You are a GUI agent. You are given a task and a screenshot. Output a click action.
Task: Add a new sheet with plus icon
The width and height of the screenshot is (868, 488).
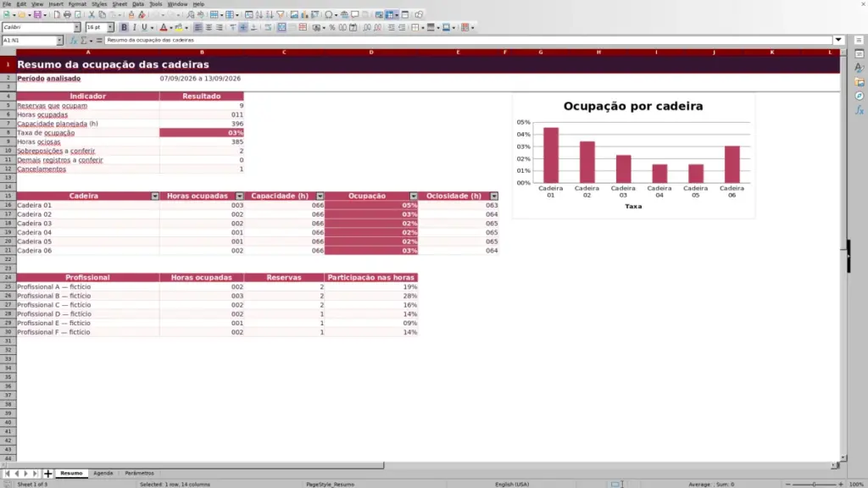tap(47, 473)
